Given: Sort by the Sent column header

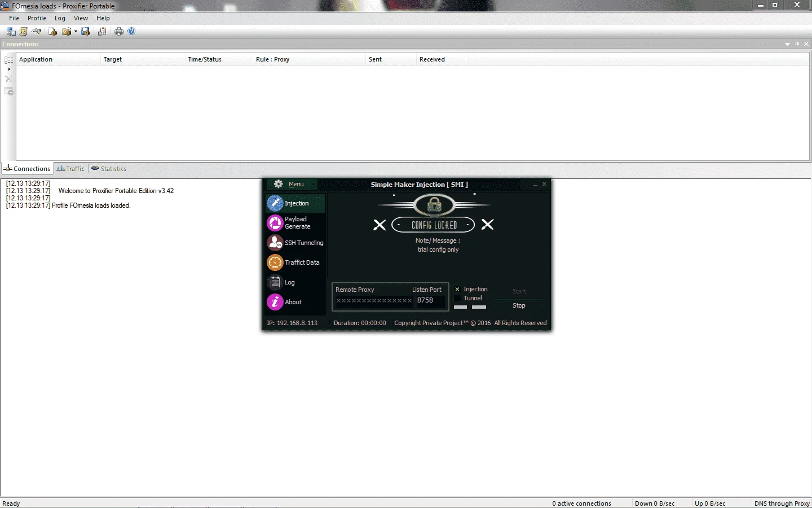Looking at the screenshot, I should [x=391, y=59].
